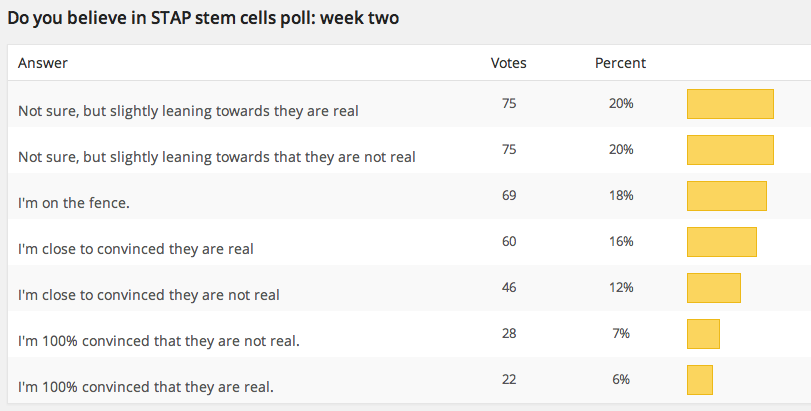Click the 18% percent value
The image size is (811, 411).
(x=621, y=195)
